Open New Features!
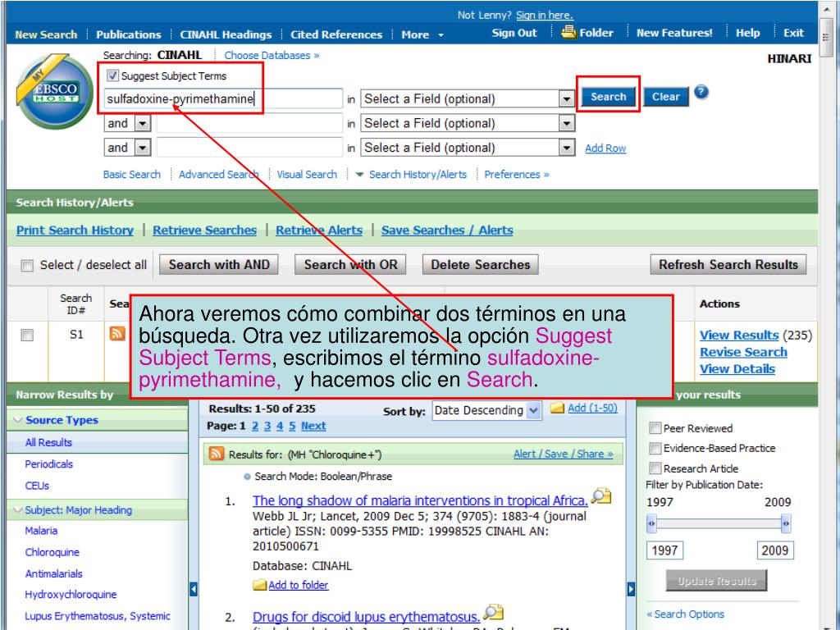 [674, 33]
